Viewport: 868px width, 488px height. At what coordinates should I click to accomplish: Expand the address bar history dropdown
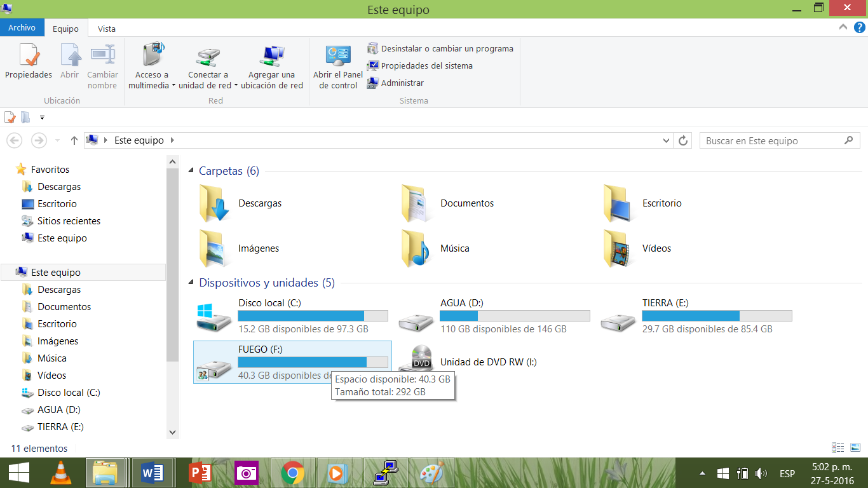point(665,140)
